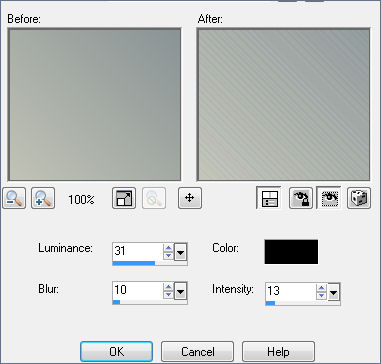Click the navigate move-arrows icon
Viewport: 381px width, 364px height.
(x=190, y=198)
